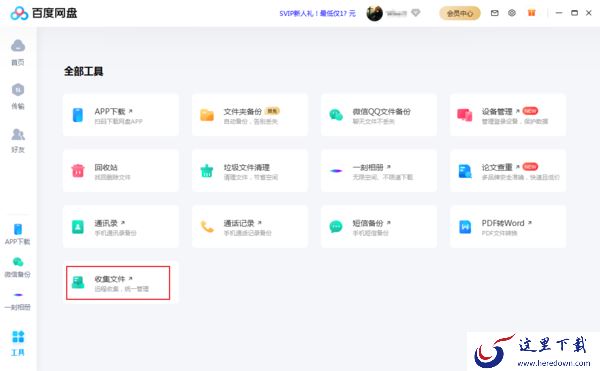Open the 首页 home sidebar icon
This screenshot has width=600, height=371.
click(x=18, y=52)
